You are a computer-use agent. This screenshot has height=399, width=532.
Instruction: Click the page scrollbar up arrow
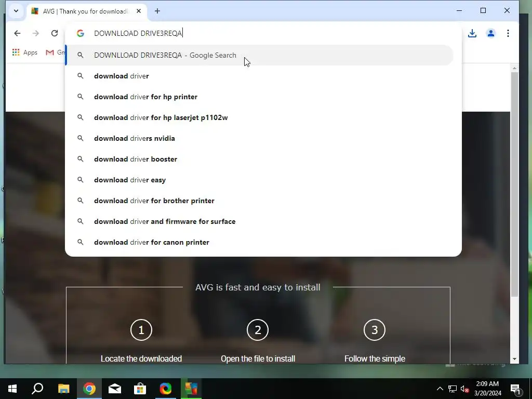coord(514,68)
